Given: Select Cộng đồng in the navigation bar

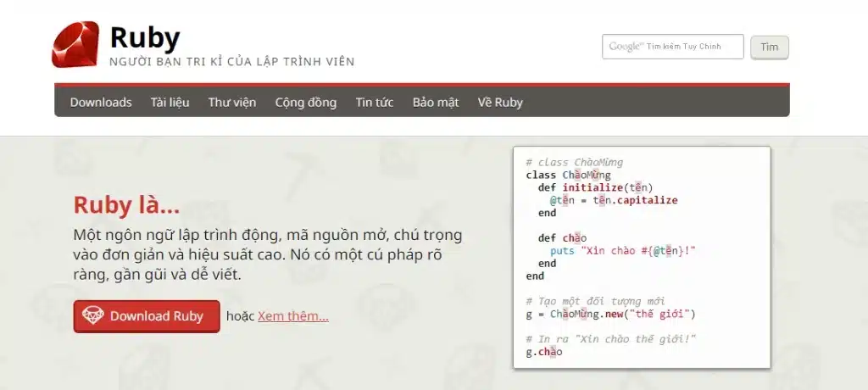Looking at the screenshot, I should click(305, 103).
